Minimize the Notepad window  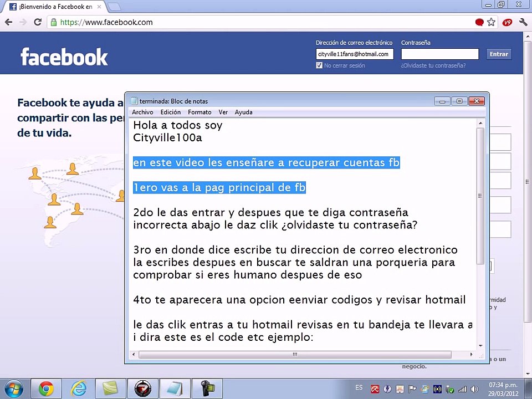point(442,101)
